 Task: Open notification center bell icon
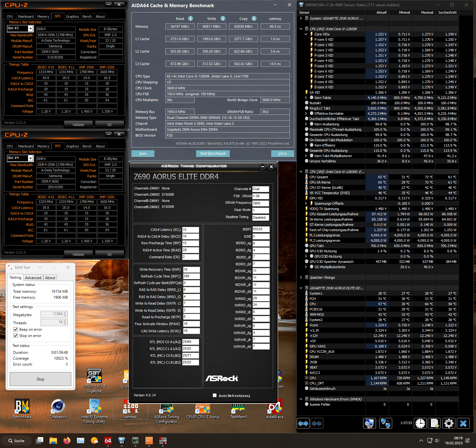[467, 441]
